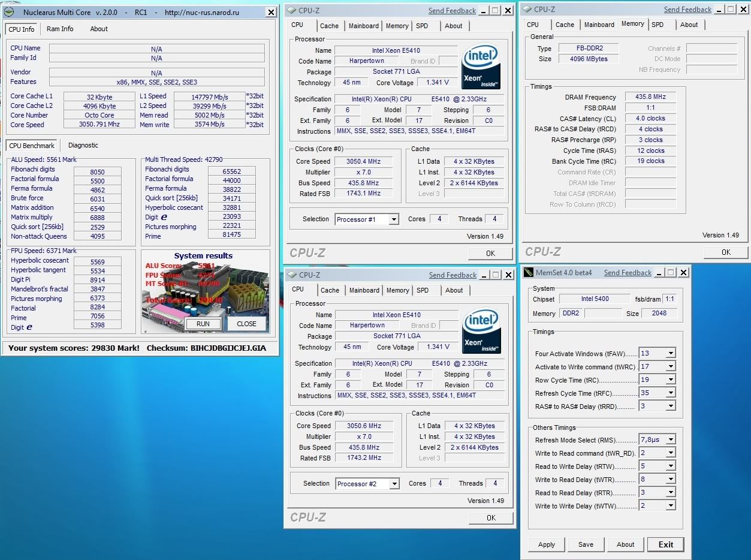
Task: Switch to Memory tab in CPU-Z Processor #2 window
Action: (398, 290)
